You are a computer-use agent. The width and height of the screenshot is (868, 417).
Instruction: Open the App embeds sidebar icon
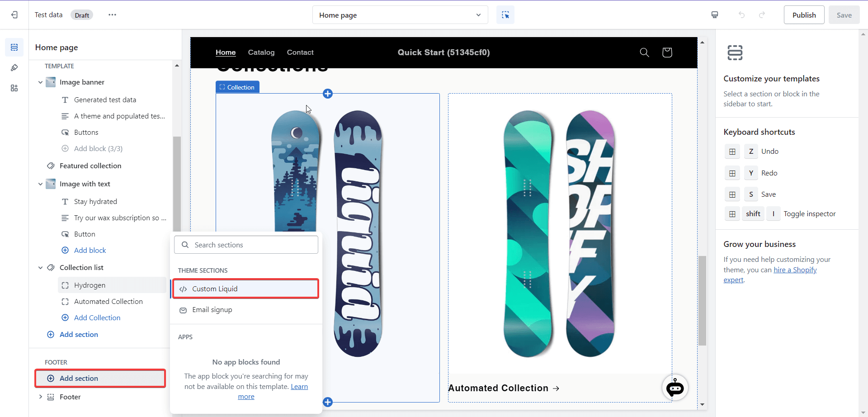(14, 88)
